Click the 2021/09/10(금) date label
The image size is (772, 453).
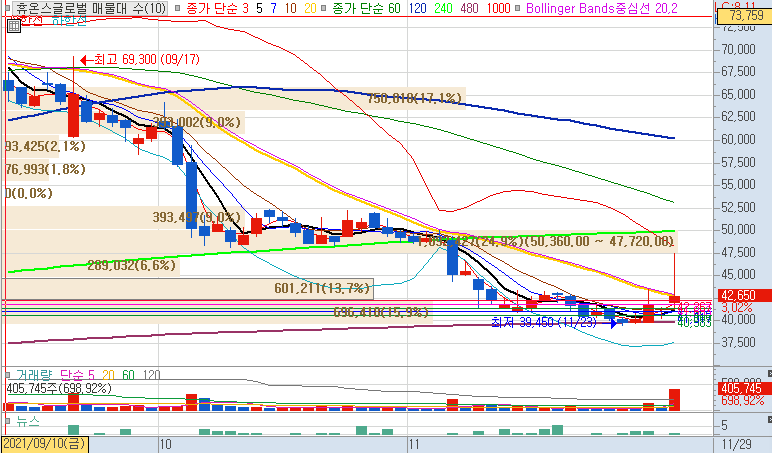point(45,444)
